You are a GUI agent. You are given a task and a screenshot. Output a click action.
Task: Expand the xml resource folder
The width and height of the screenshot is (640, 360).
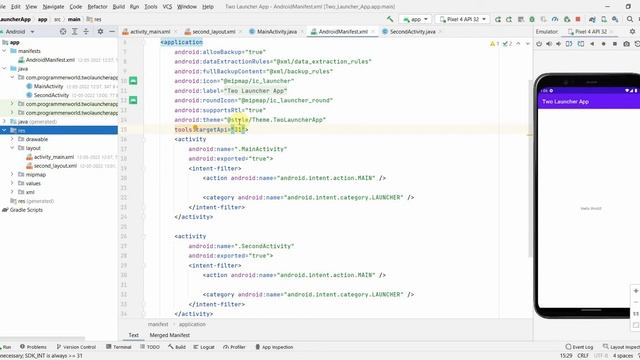12,192
